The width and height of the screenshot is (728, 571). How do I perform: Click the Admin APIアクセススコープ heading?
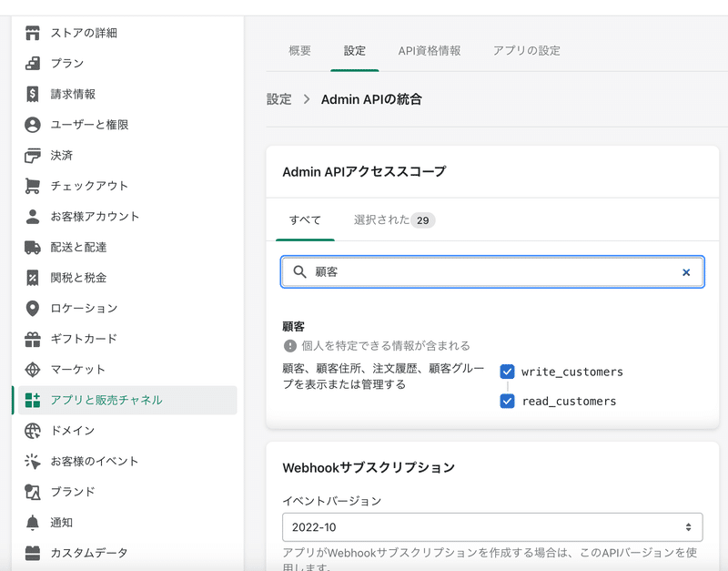tap(364, 171)
